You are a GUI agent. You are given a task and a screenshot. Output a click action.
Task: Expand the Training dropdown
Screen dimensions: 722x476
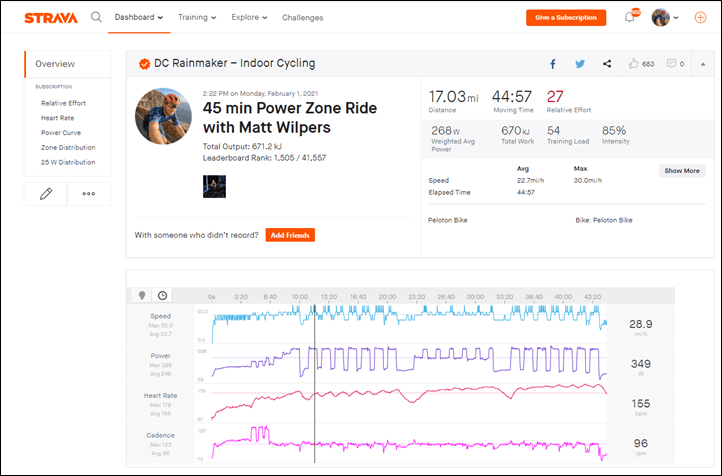point(197,17)
